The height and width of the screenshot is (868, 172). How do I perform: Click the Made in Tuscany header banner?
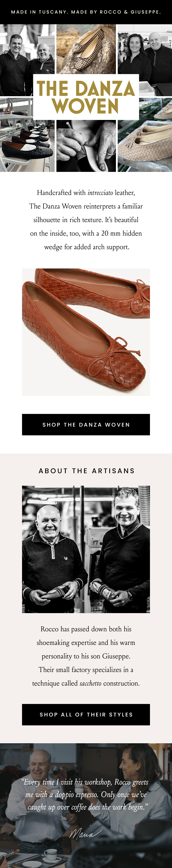click(x=86, y=12)
